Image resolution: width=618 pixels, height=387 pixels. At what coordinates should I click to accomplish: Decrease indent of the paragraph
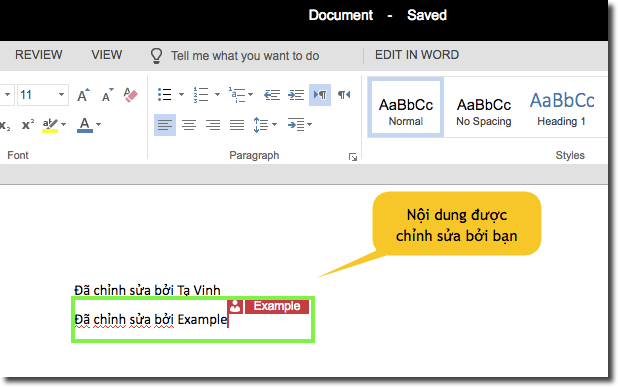click(x=272, y=95)
